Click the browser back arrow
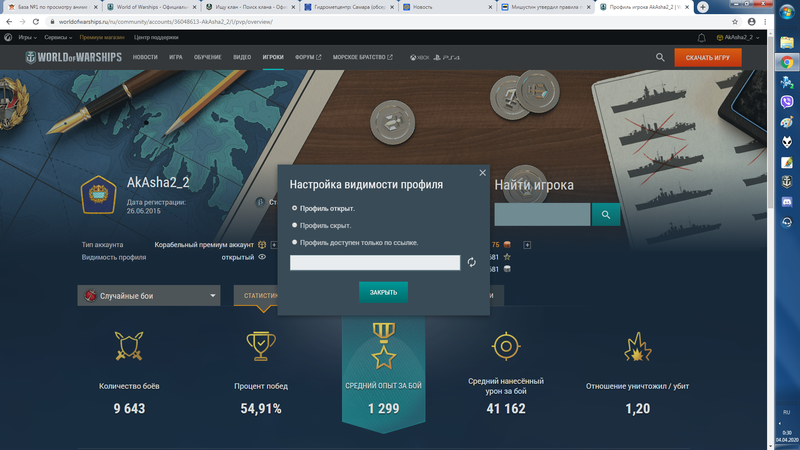This screenshot has height=450, width=800. pyautogui.click(x=9, y=22)
